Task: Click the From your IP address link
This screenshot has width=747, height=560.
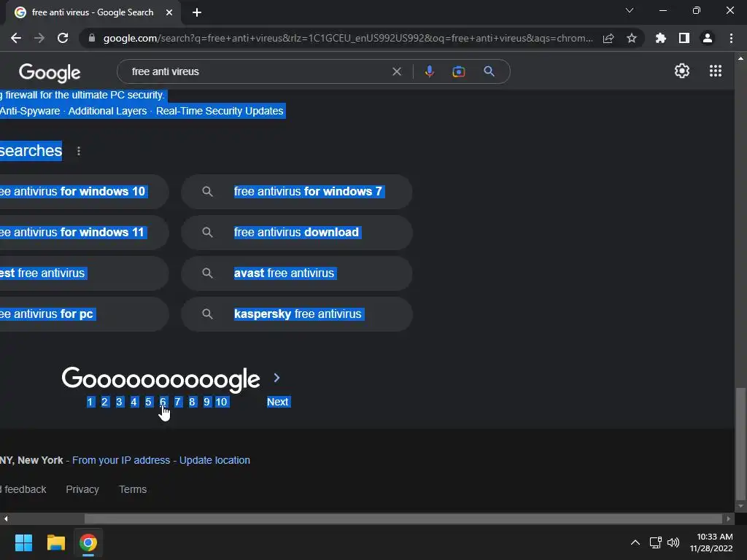Action: click(121, 461)
